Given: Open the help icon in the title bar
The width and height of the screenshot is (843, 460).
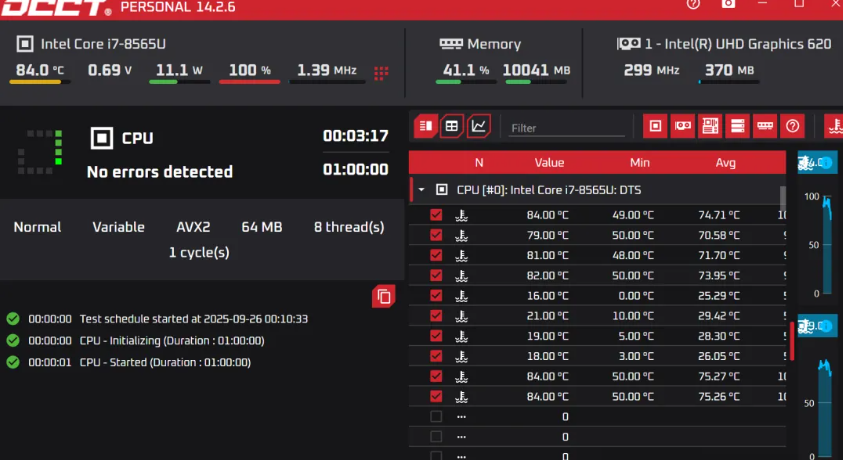Looking at the screenshot, I should coord(693,4).
